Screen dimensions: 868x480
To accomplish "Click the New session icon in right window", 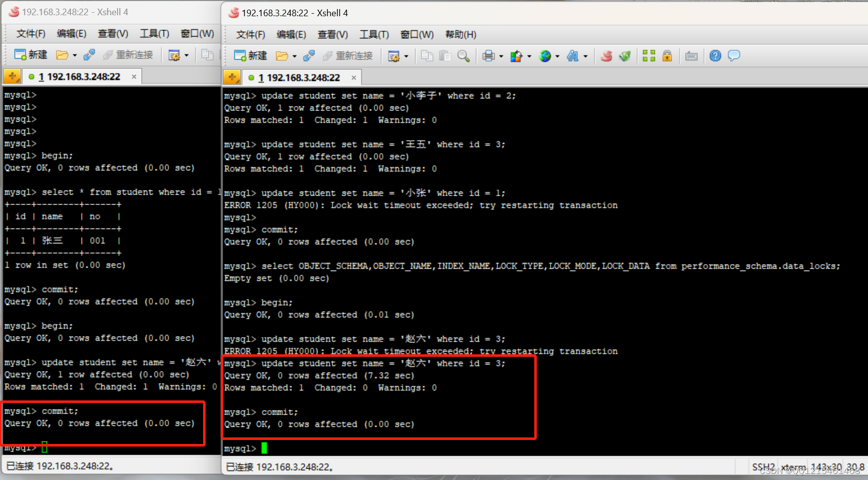I will 250,56.
